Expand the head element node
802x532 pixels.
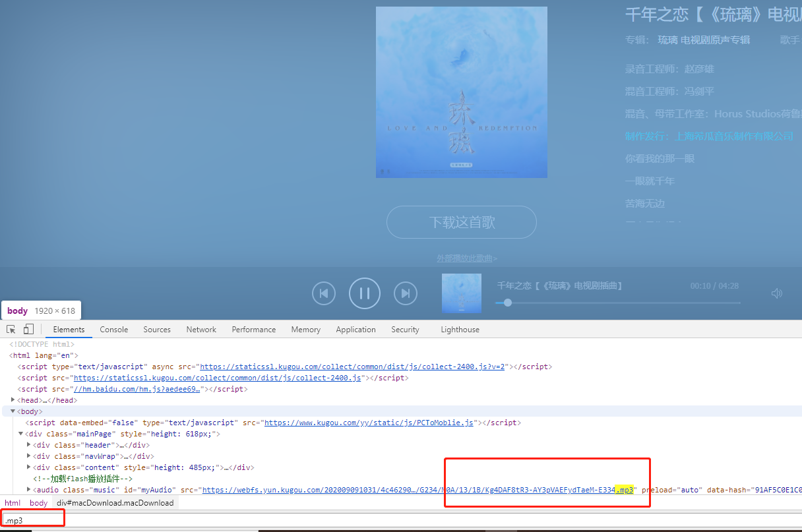pyautogui.click(x=13, y=400)
